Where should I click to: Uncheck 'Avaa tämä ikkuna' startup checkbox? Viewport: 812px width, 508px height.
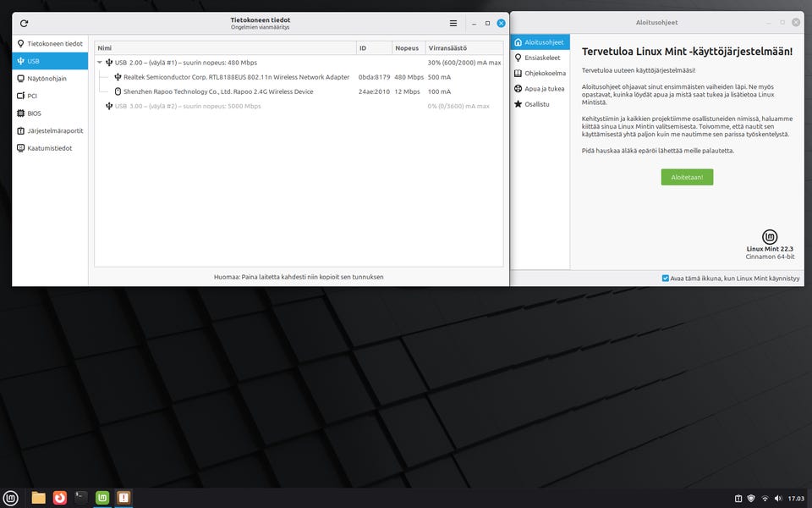tap(666, 279)
